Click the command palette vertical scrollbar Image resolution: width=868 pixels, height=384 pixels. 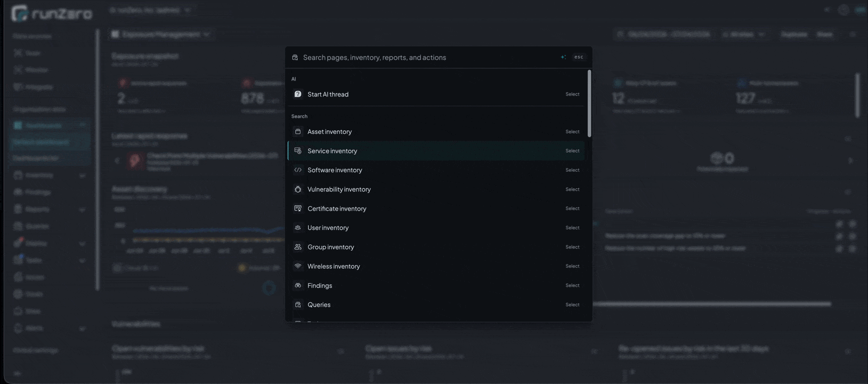(589, 103)
